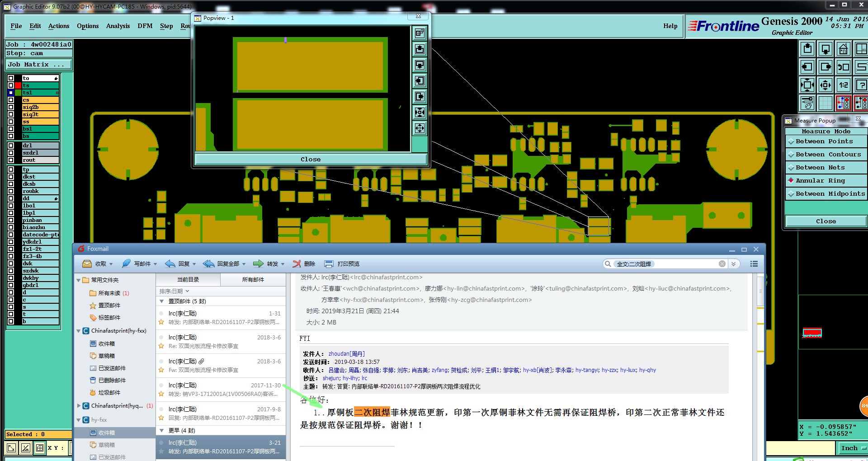This screenshot has height=461, width=868.
Task: Click the 1:2 zoom scale icon
Action: pyautogui.click(x=844, y=85)
